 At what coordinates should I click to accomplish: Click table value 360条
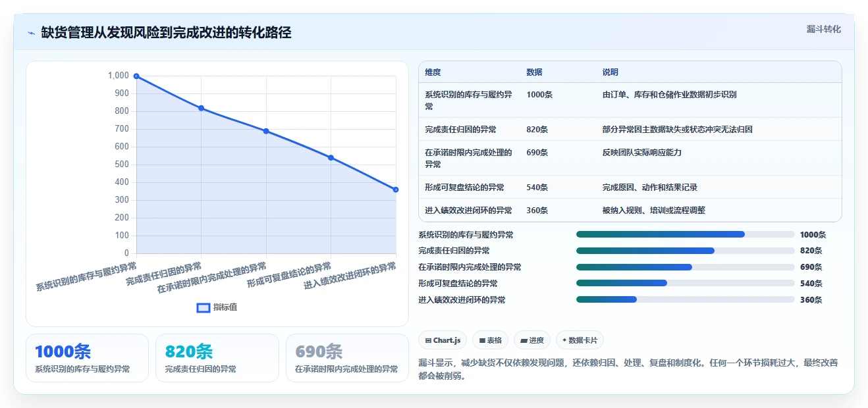tap(537, 211)
